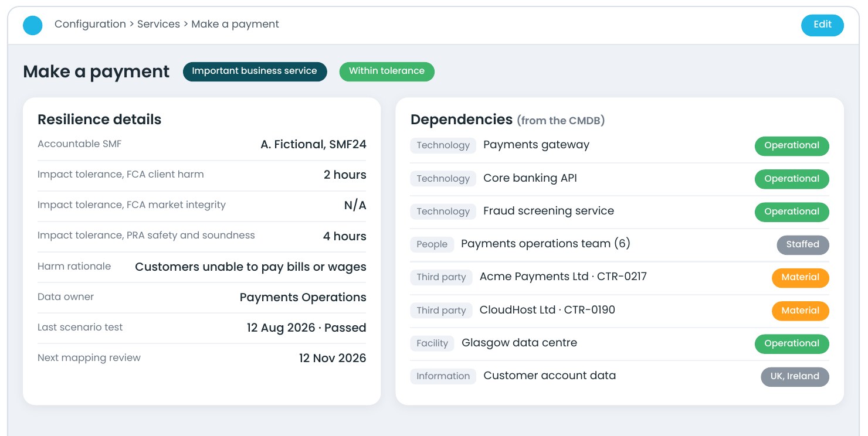This screenshot has width=868, height=436.
Task: Select Customer account data row
Action: [619, 376]
